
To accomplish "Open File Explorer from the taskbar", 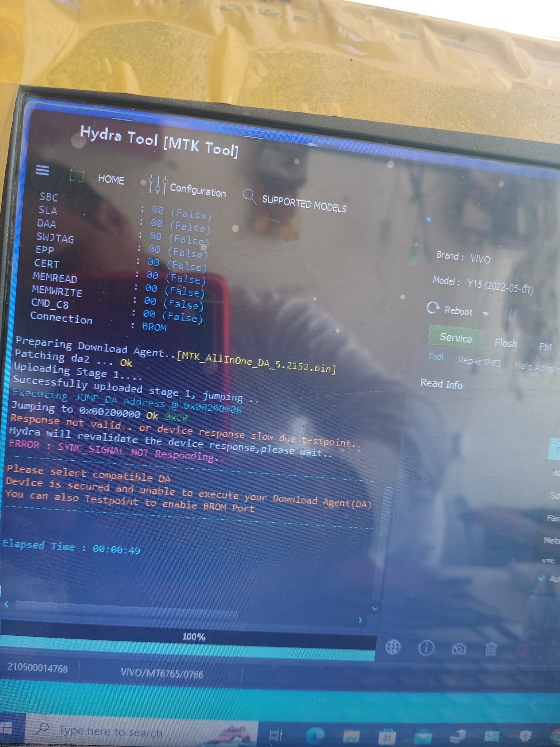I will pyautogui.click(x=351, y=736).
